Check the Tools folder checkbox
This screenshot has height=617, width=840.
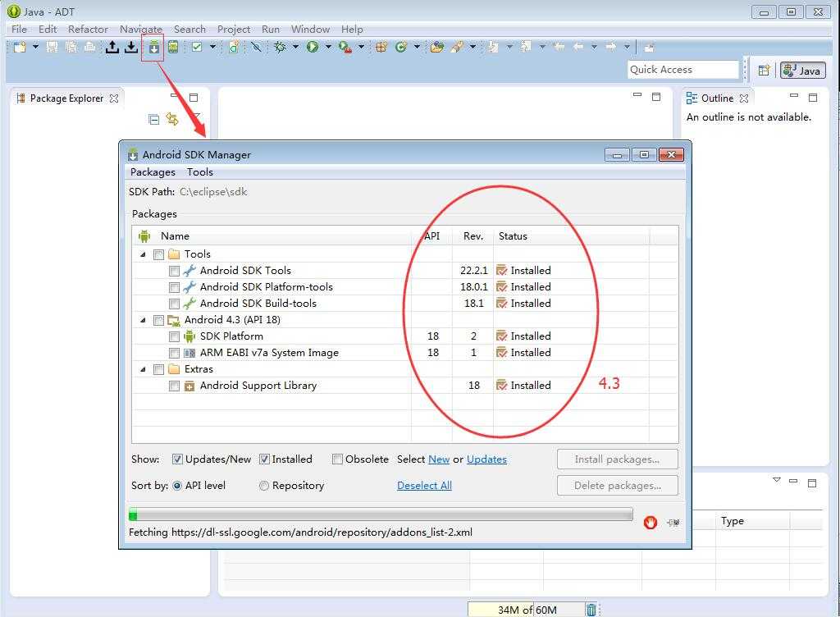(x=158, y=254)
